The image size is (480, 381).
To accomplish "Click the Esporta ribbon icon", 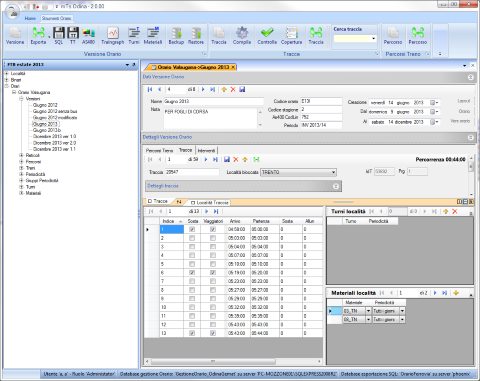I will [38, 36].
